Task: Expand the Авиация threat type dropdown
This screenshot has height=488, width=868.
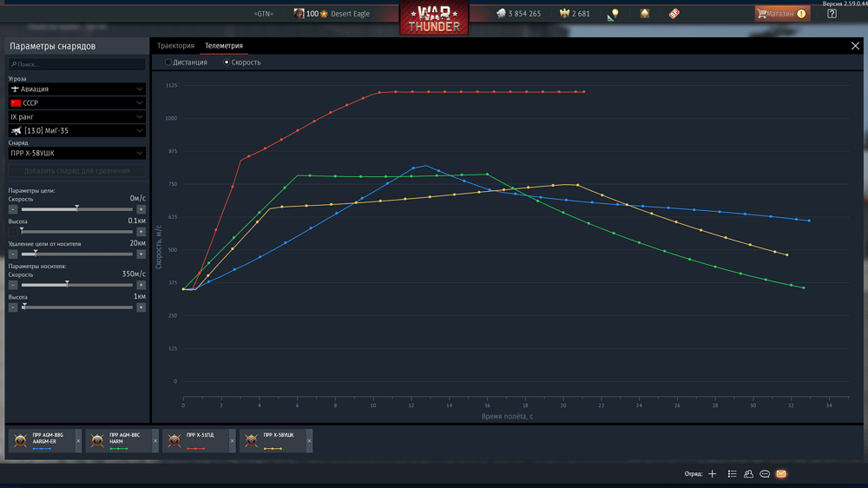Action: (77, 89)
